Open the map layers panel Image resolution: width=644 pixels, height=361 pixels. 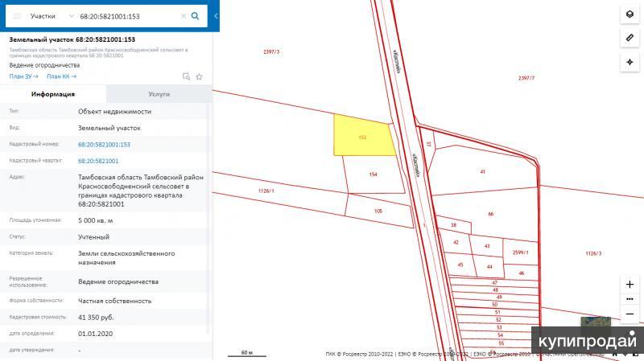click(x=629, y=15)
